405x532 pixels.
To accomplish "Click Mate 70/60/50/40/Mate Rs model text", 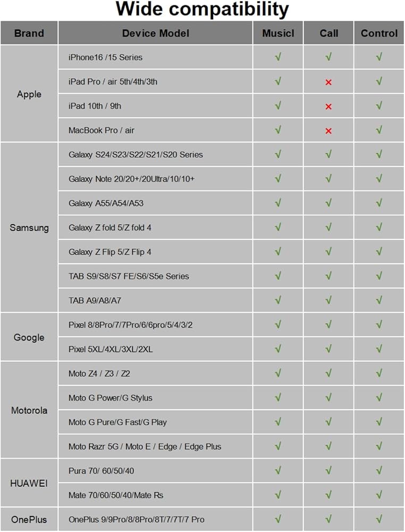I will pos(116,495).
